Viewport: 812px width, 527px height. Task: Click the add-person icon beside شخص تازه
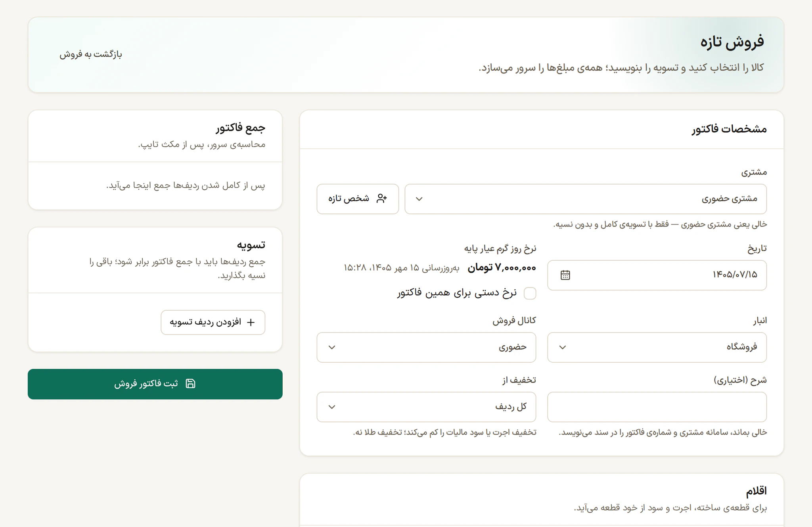[381, 198]
